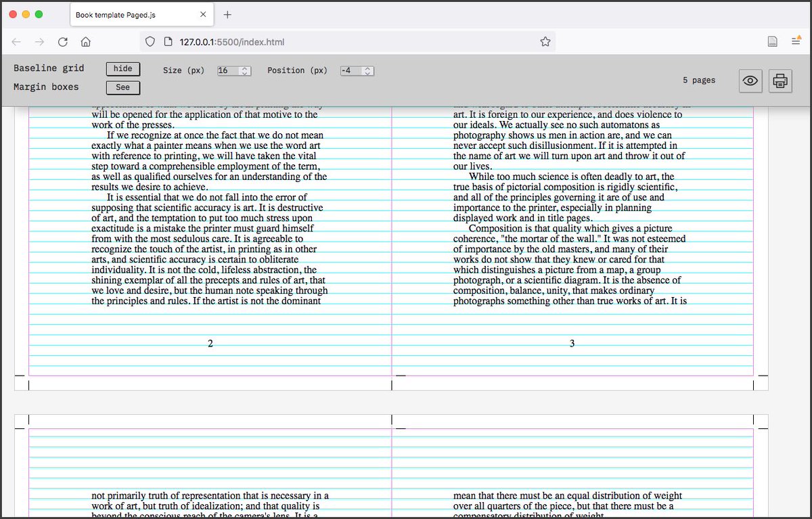This screenshot has height=519, width=812.
Task: Click the shield tracking protection icon
Action: 150,42
